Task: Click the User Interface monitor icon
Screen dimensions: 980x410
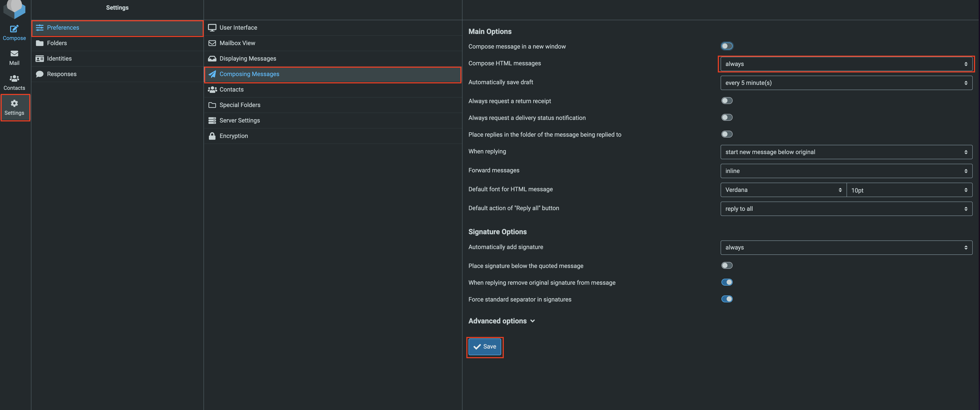Action: [212, 27]
